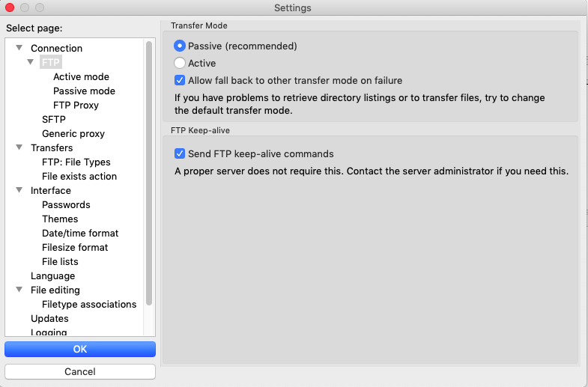Image resolution: width=588 pixels, height=387 pixels.
Task: Collapse the File editing section triangle
Action: [x=19, y=290]
